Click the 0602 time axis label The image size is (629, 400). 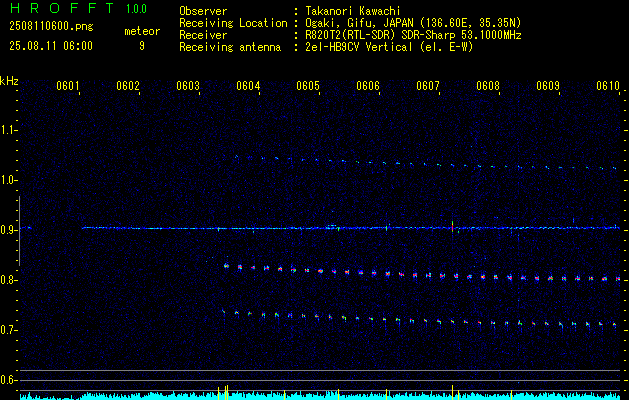[x=128, y=86]
